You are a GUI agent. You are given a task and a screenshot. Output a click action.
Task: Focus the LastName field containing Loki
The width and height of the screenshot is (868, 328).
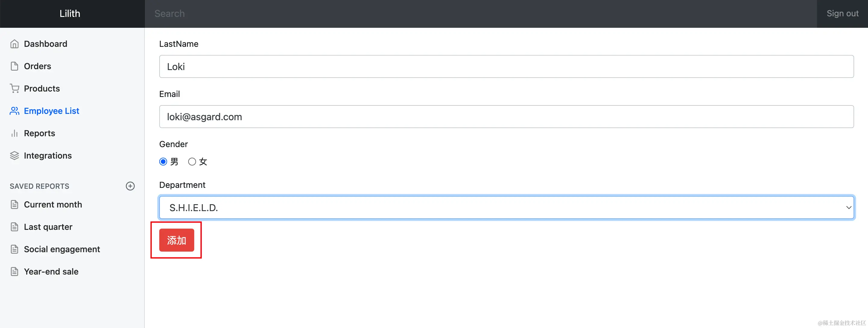(506, 66)
